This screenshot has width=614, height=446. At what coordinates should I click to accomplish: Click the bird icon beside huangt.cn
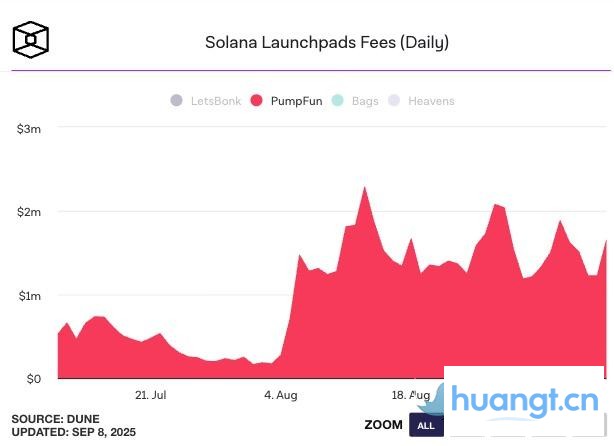click(x=433, y=402)
